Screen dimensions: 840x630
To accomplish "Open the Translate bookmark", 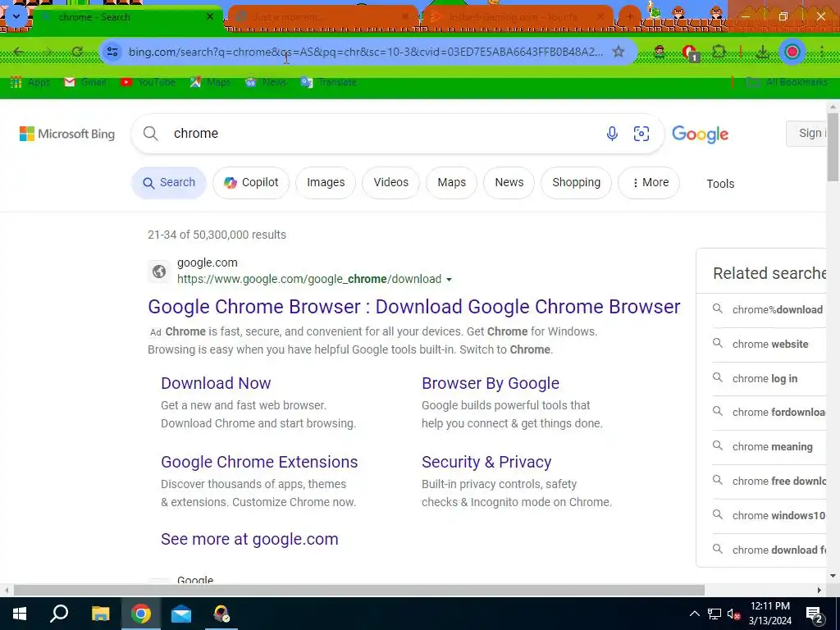I will click(x=329, y=82).
